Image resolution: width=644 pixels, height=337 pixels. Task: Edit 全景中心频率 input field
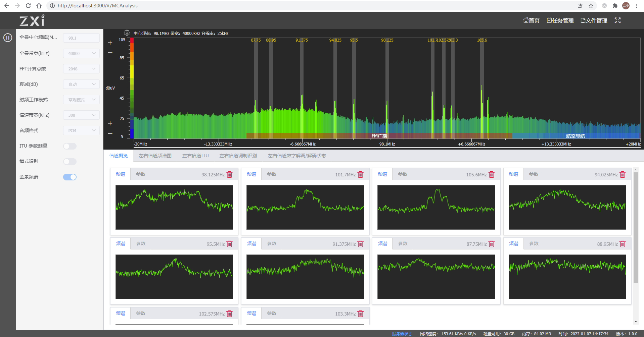pos(81,38)
